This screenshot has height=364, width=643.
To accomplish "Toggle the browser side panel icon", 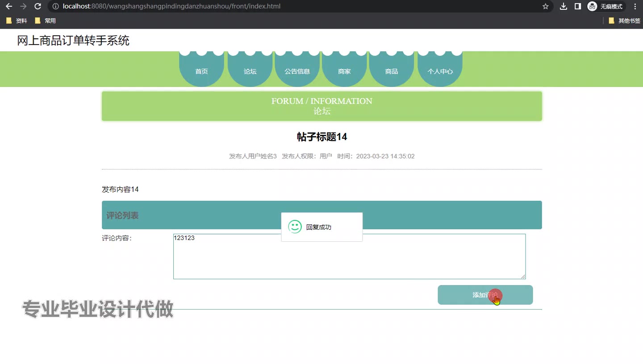I will point(577,6).
